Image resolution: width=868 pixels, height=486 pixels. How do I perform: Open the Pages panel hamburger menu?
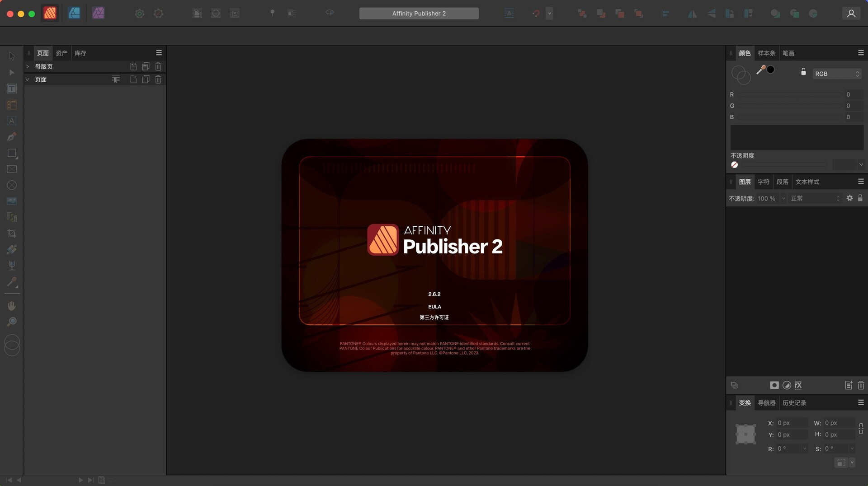(159, 53)
